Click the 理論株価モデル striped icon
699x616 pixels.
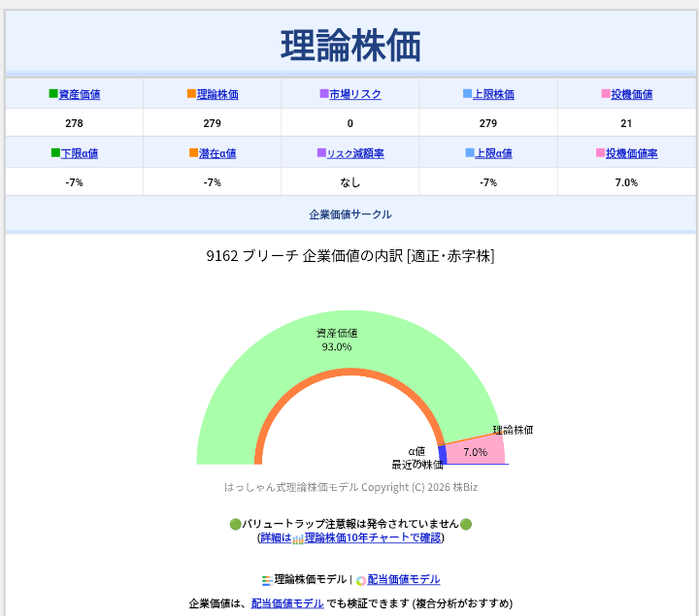tap(268, 580)
